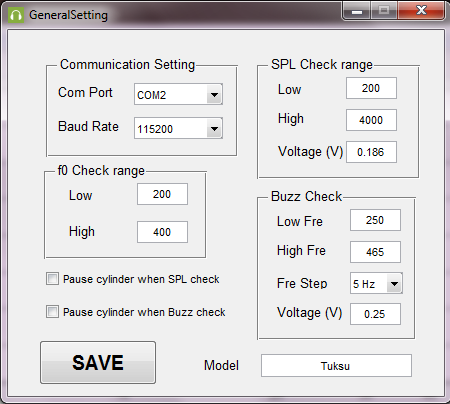Click the f0 Check range group title
This screenshot has height=404, width=450.
click(x=101, y=170)
